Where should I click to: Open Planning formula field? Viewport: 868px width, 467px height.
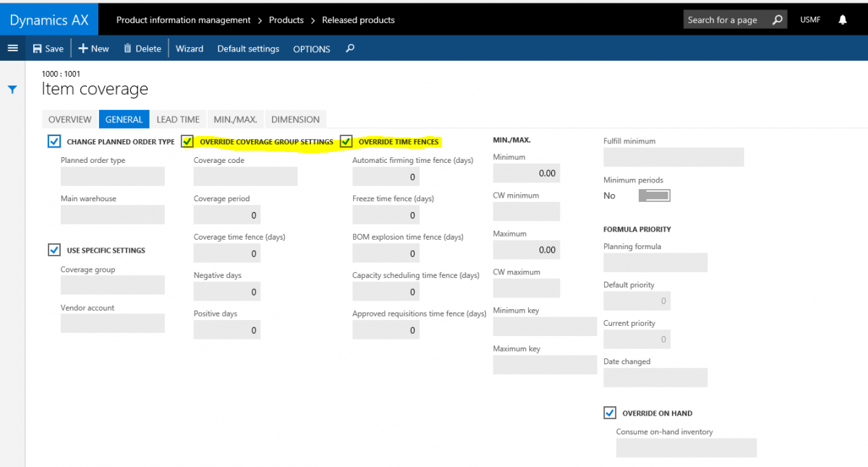(x=655, y=263)
